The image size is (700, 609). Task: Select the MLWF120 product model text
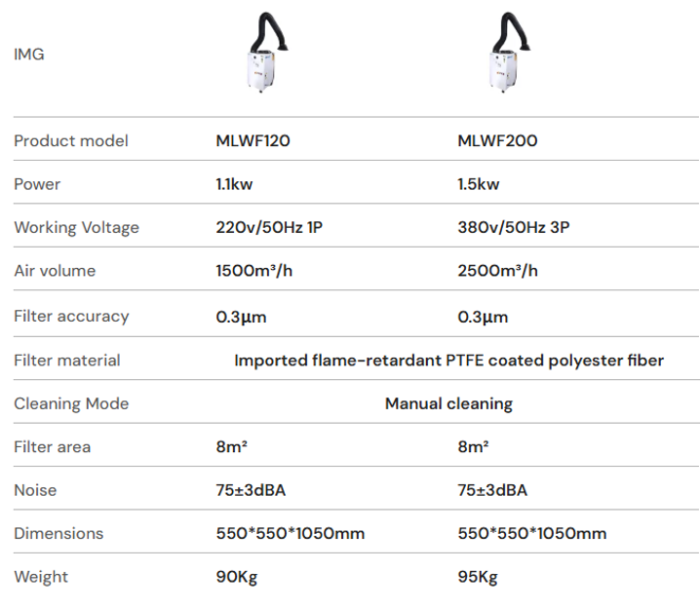(253, 140)
